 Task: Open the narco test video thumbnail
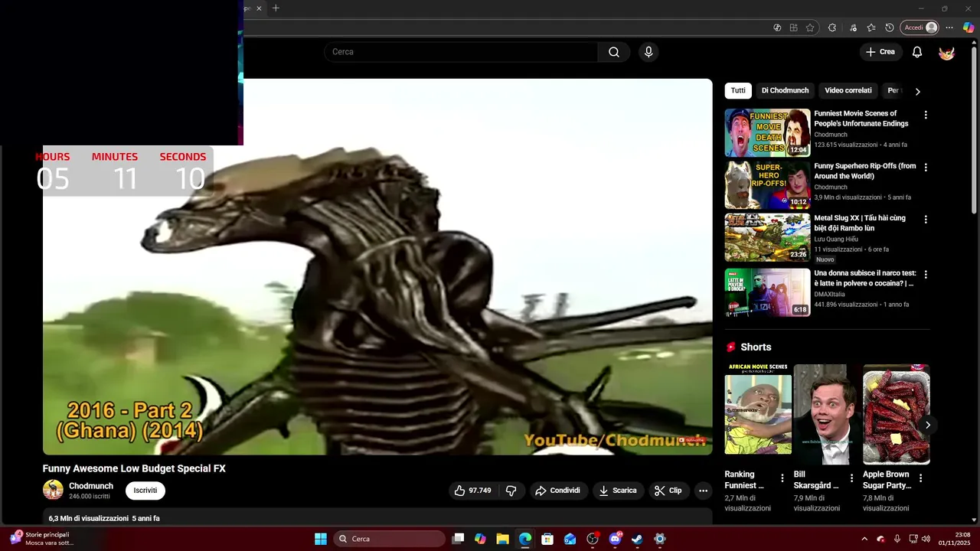[x=767, y=292]
